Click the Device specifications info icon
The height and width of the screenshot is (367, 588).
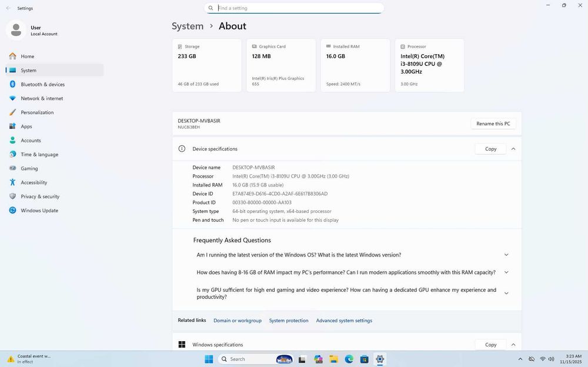pos(182,149)
